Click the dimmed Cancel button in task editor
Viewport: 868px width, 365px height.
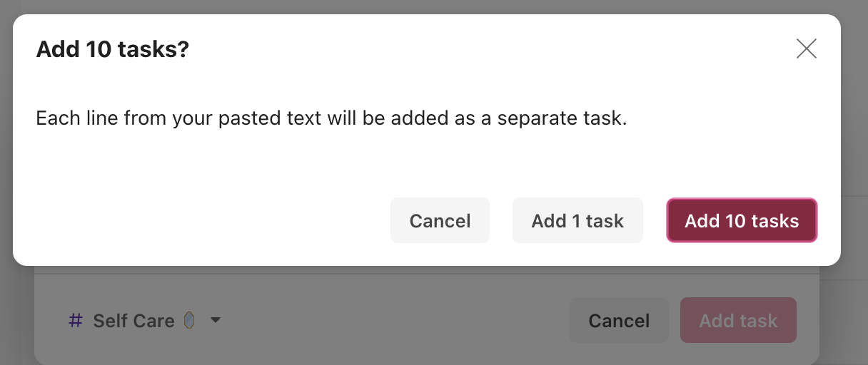[x=619, y=320]
